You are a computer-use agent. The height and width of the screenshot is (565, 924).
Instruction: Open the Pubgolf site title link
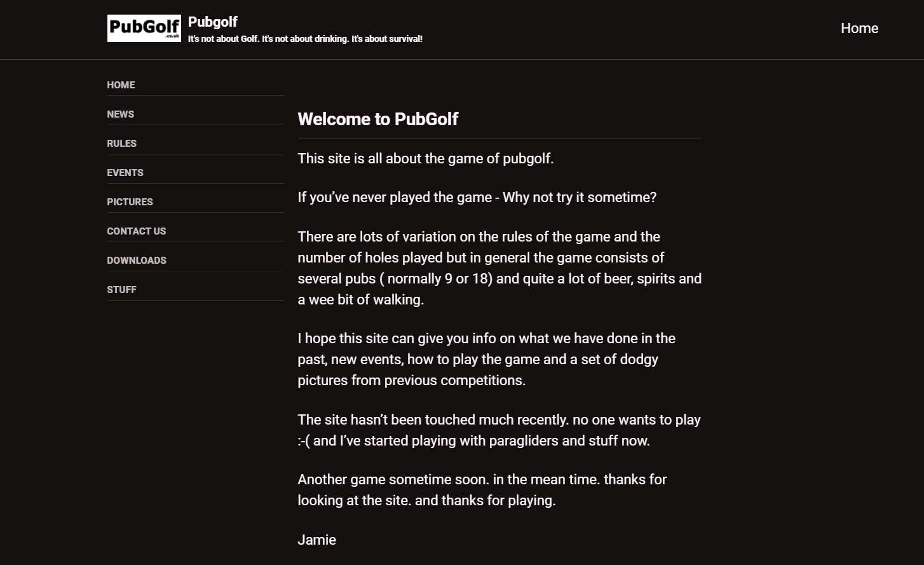213,22
